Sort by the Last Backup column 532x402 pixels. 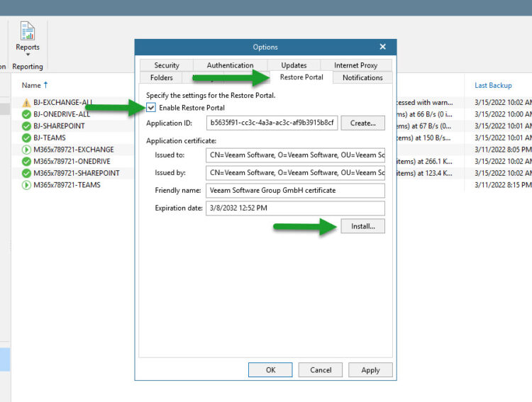click(493, 86)
